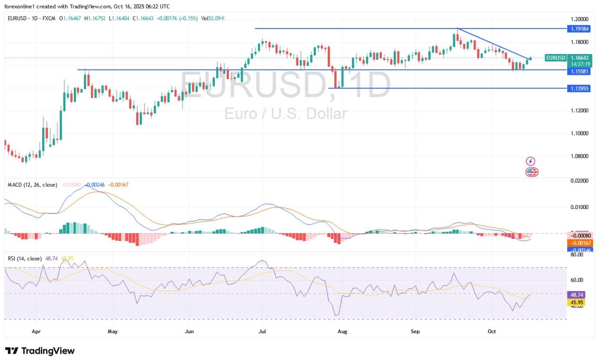Toggle the 1.13955 price level label

tap(579, 89)
